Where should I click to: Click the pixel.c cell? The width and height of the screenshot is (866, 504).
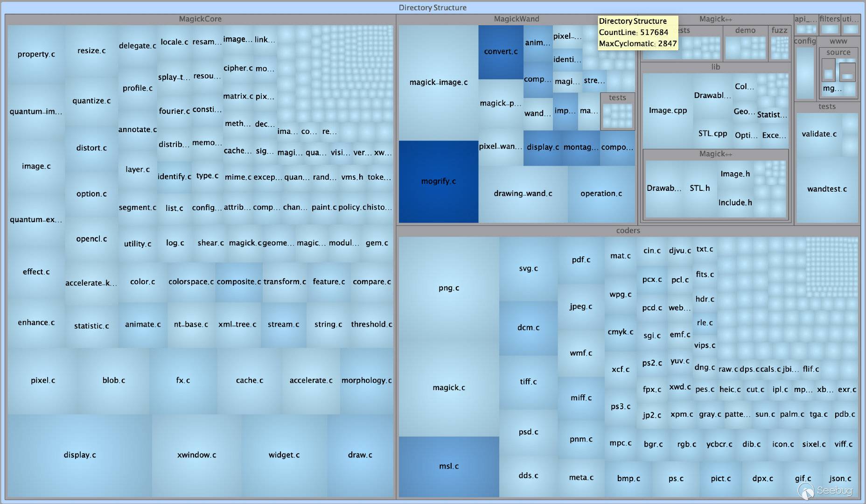tap(43, 381)
